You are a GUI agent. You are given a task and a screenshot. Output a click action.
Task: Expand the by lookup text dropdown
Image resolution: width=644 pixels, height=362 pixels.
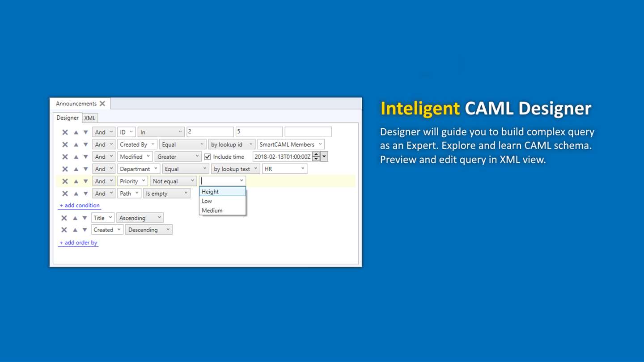click(236, 169)
